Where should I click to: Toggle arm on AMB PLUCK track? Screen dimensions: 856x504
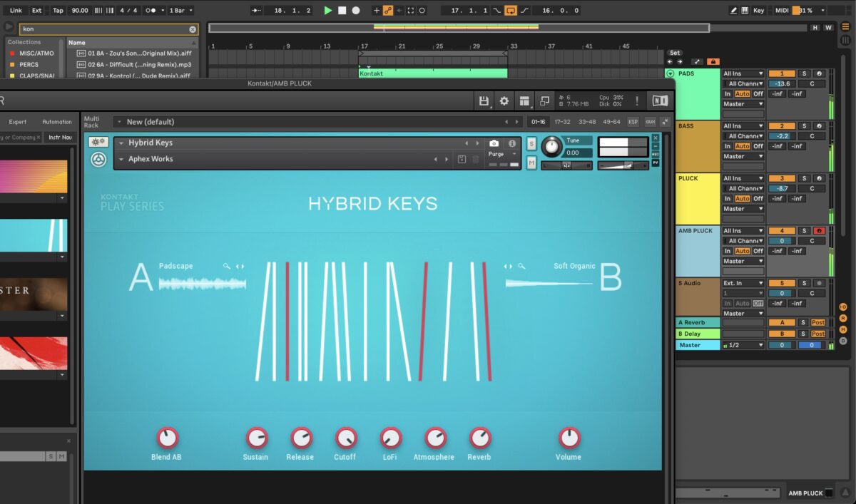click(819, 231)
